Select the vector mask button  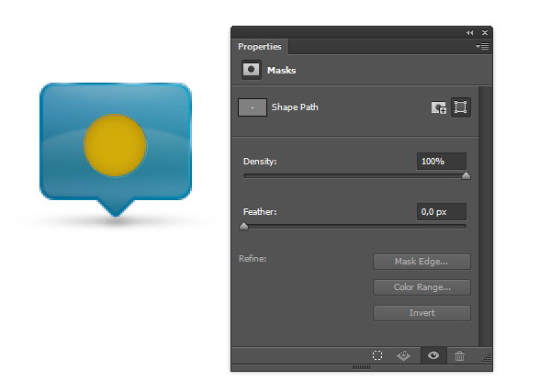(461, 106)
